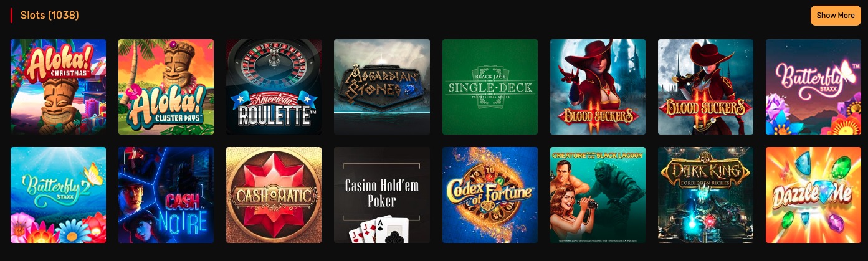Image resolution: width=868 pixels, height=261 pixels.
Task: Click the Show More button
Action: click(x=836, y=16)
